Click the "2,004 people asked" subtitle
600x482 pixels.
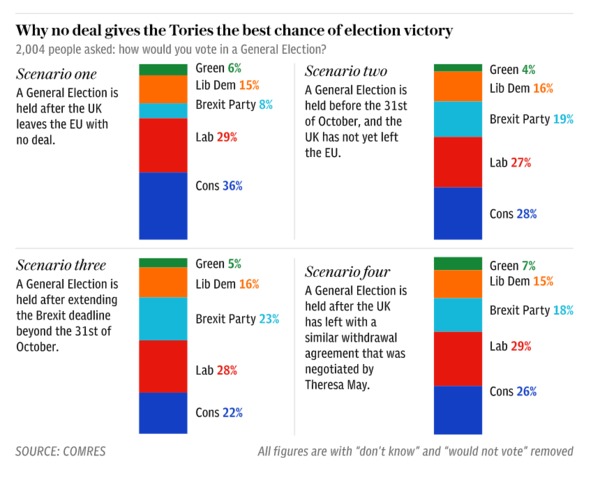(x=171, y=49)
